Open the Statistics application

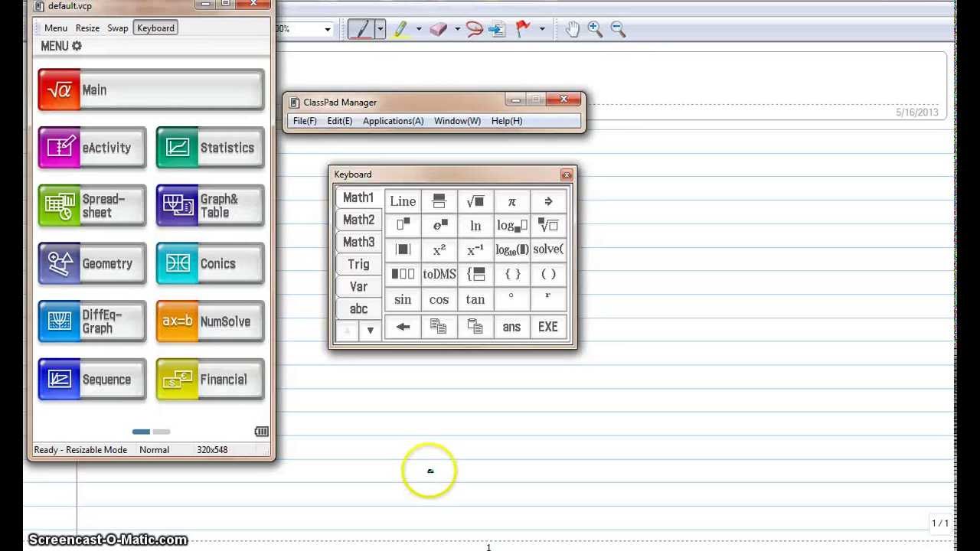click(x=210, y=148)
